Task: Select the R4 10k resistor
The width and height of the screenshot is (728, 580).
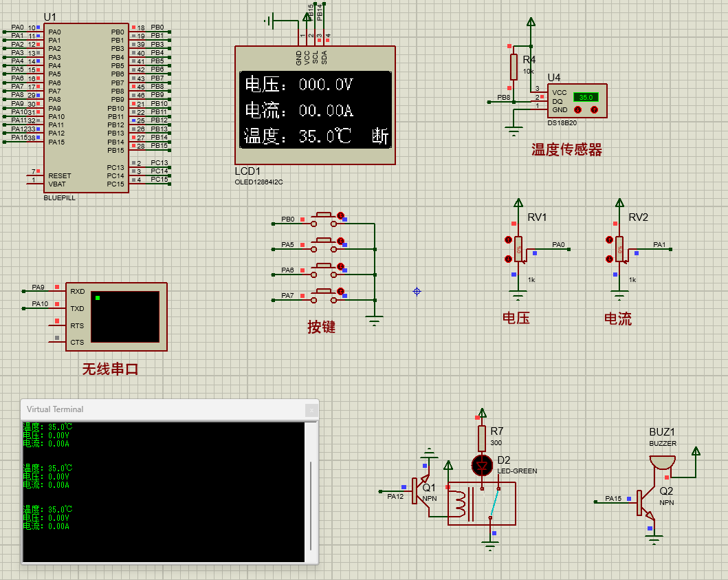Action: (513, 67)
